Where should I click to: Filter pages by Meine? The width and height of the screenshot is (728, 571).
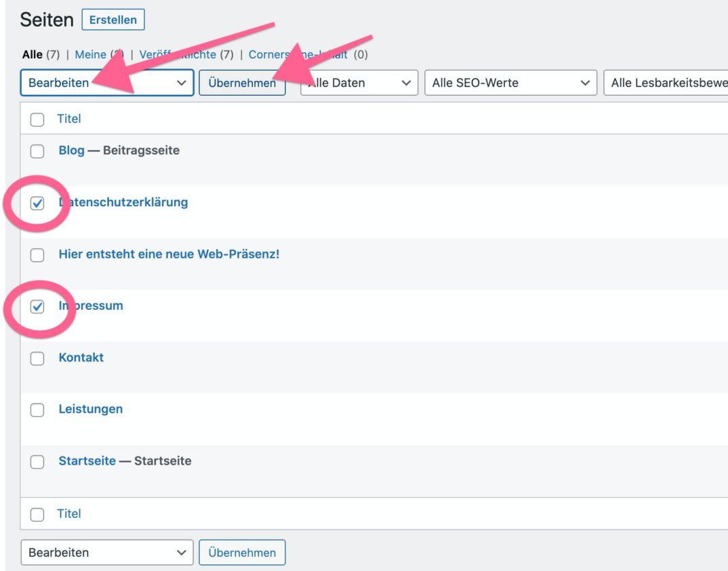coord(90,54)
